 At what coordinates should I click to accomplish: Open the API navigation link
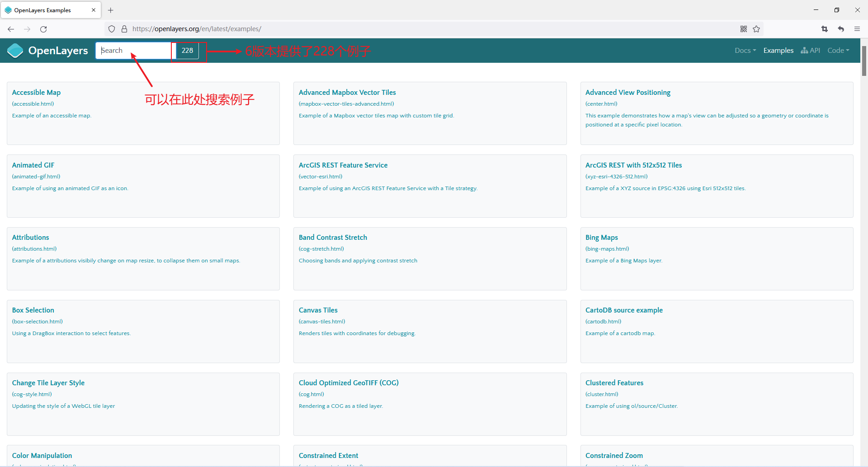tap(810, 51)
